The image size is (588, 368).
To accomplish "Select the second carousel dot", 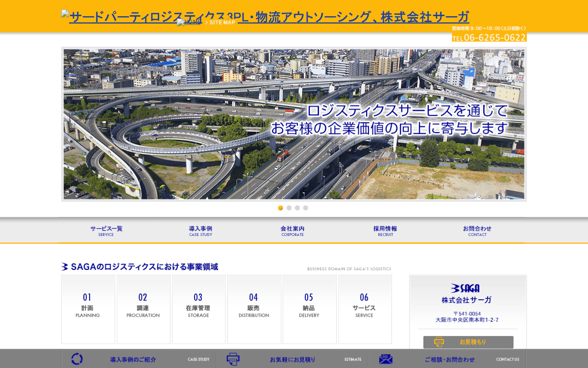I will click(289, 208).
